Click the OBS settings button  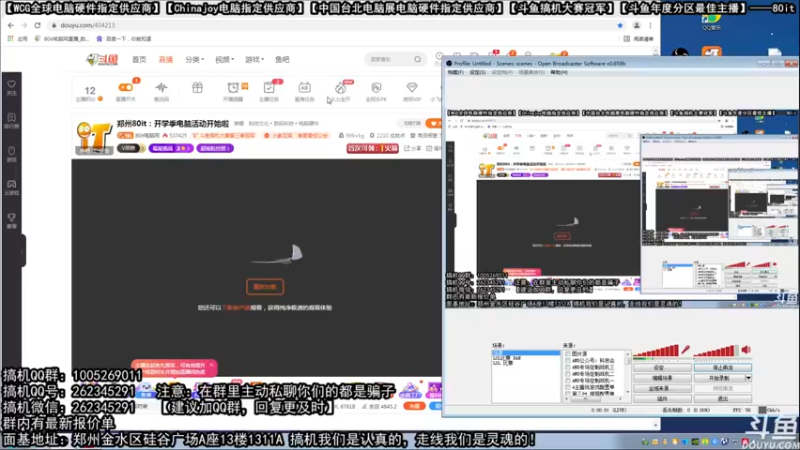point(662,367)
